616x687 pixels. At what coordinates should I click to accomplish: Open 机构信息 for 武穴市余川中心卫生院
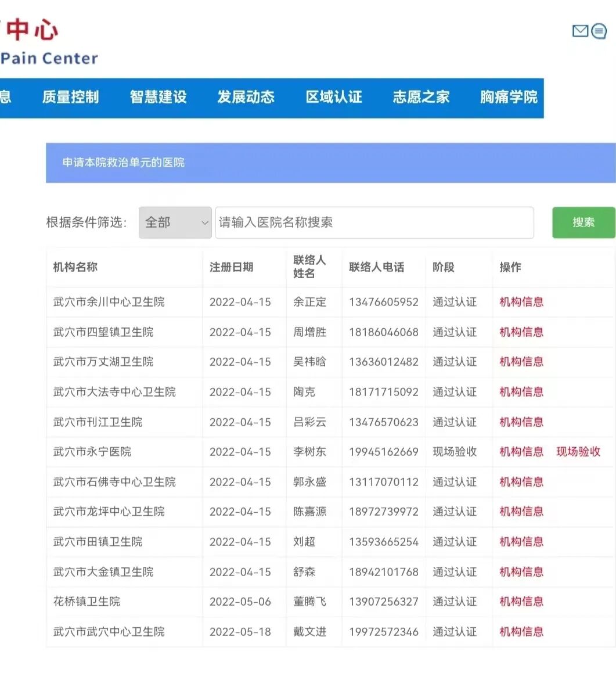[521, 302]
